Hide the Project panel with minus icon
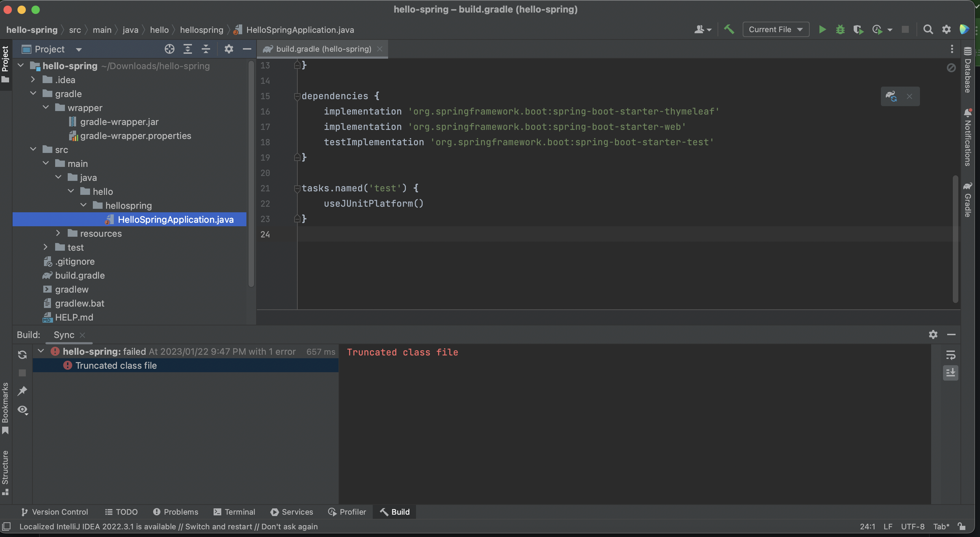980x537 pixels. [x=247, y=49]
